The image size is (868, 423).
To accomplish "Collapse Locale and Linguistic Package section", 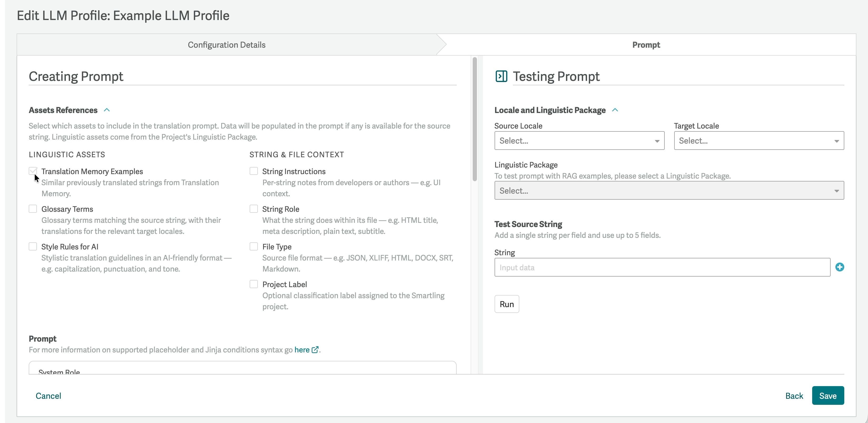I will tap(615, 110).
